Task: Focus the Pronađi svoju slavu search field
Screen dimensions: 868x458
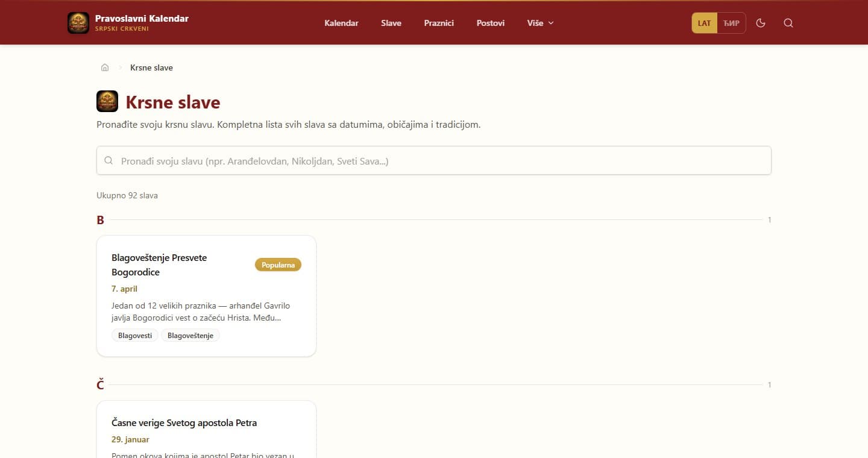Action: 434,160
